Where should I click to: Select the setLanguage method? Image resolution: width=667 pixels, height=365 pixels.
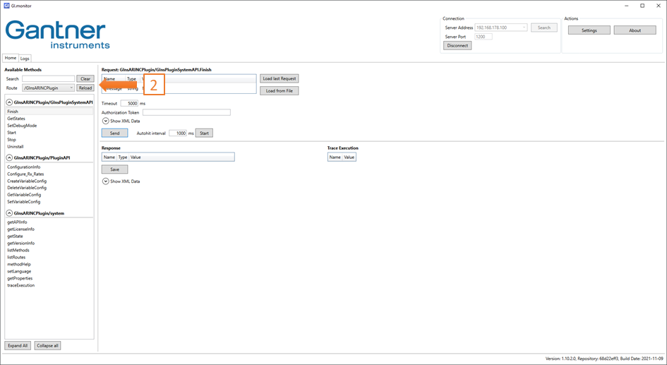click(19, 271)
